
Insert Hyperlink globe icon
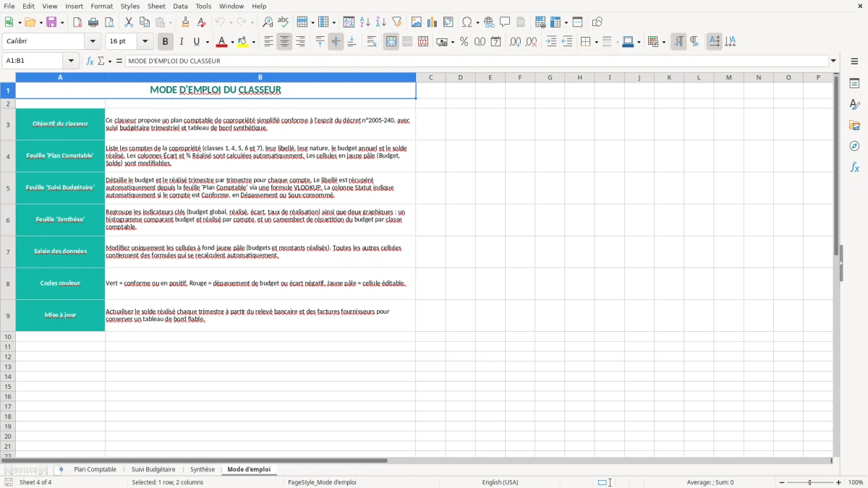tap(489, 22)
